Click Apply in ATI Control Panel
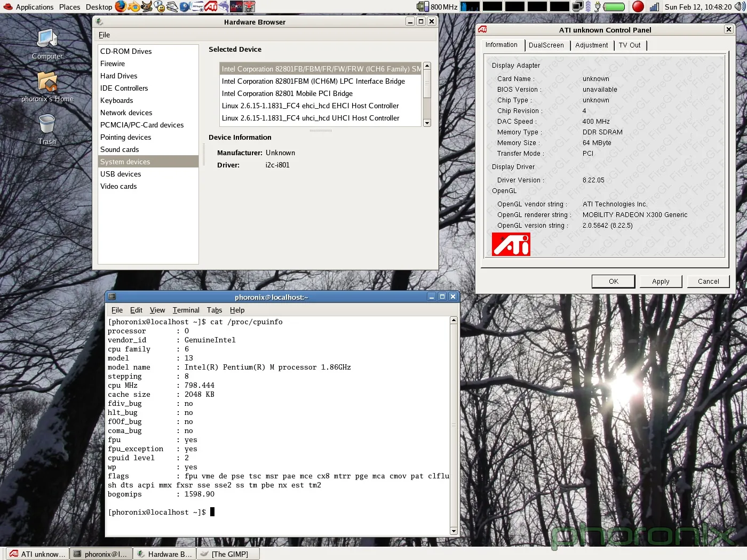Image resolution: width=747 pixels, height=560 pixels. (661, 281)
